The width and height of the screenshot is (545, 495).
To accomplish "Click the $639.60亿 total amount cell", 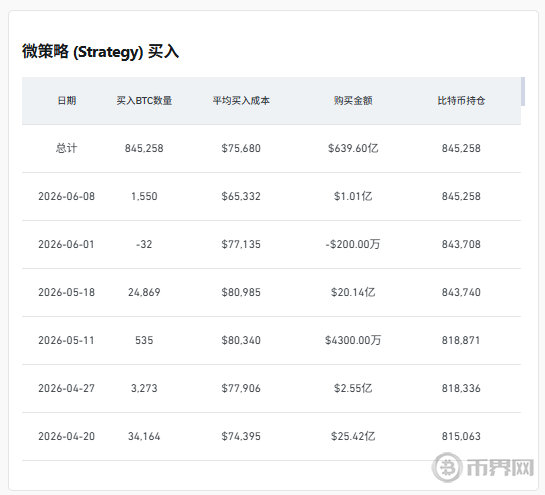I will click(353, 148).
